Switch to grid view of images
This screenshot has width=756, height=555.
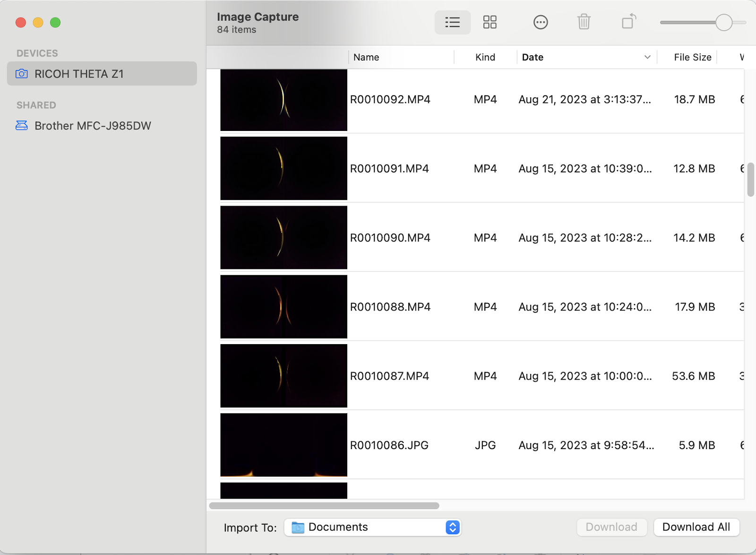[x=490, y=22]
